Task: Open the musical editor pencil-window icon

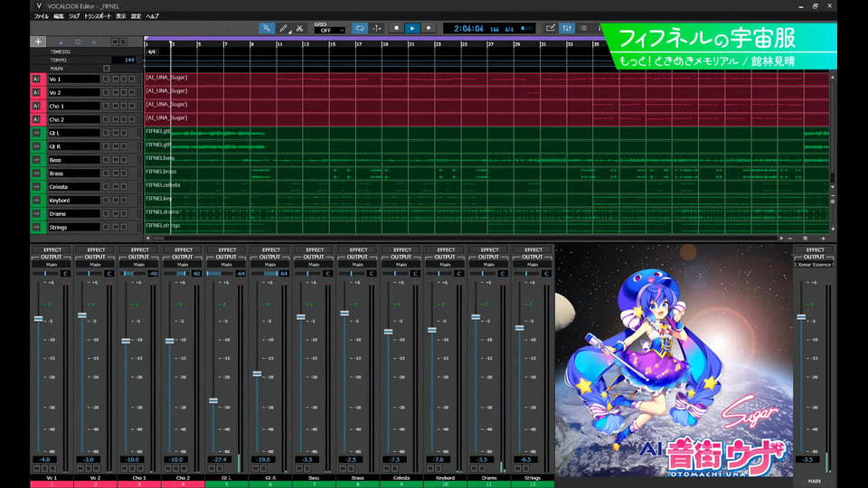Action: pyautogui.click(x=551, y=28)
